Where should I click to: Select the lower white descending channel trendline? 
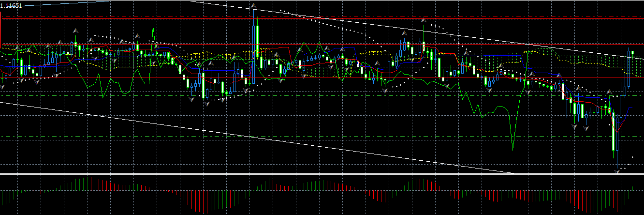pyautogui.click(x=256, y=137)
